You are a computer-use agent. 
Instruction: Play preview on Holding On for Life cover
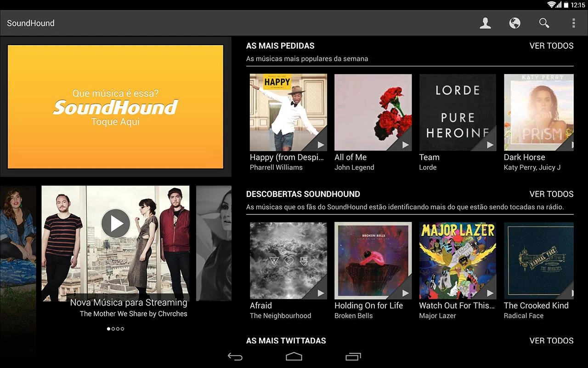pyautogui.click(x=405, y=293)
